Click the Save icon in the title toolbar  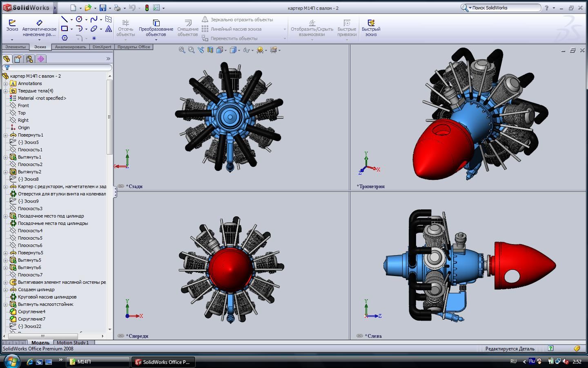[x=103, y=8]
